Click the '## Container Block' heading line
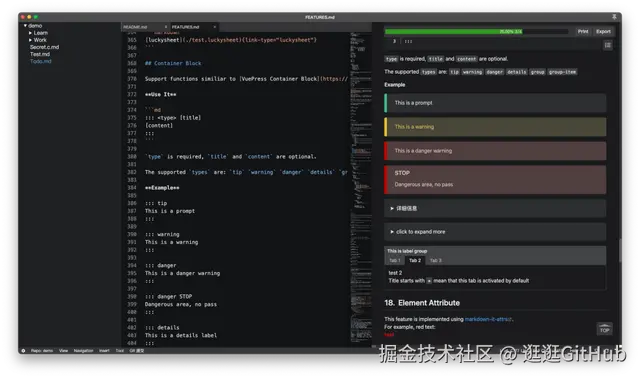 tap(173, 63)
